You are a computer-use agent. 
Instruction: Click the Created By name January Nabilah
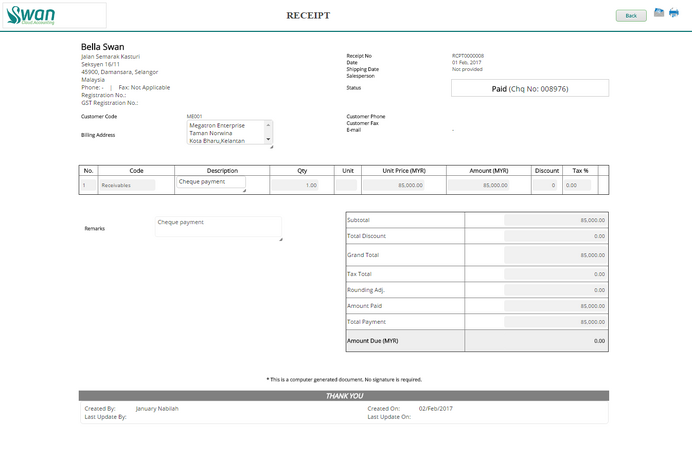coord(157,408)
